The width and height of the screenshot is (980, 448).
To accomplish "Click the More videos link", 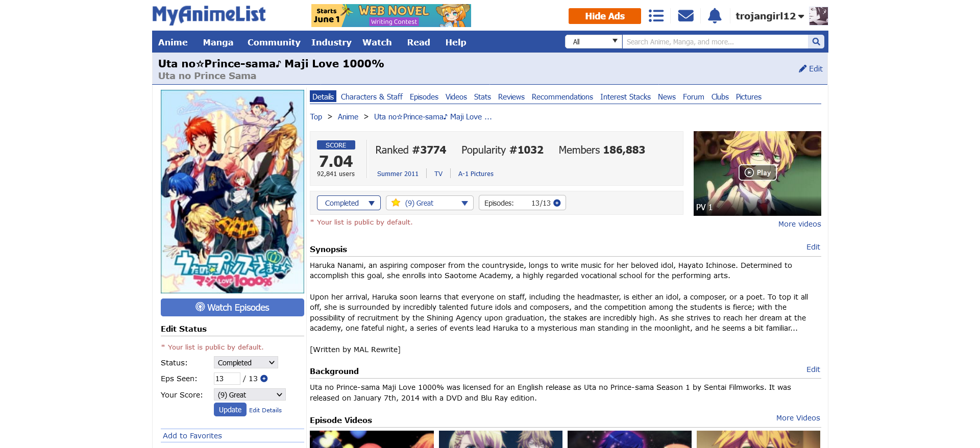I will point(800,224).
